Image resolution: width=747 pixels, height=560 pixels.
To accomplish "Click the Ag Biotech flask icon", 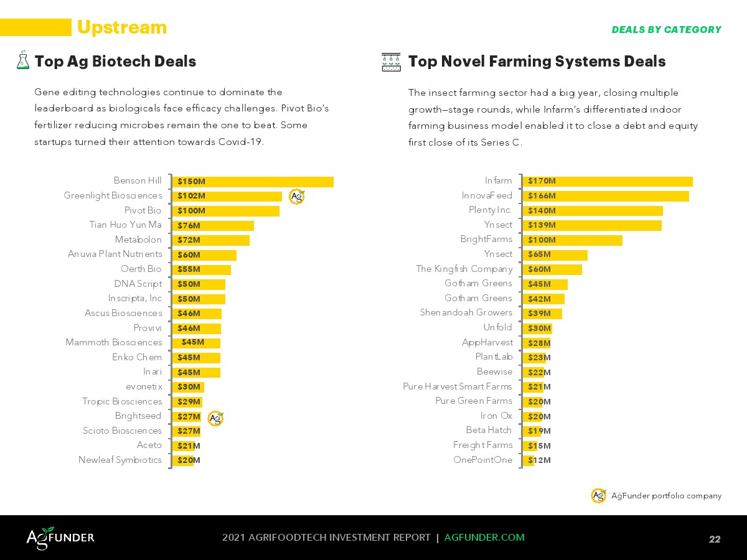I will click(x=23, y=60).
